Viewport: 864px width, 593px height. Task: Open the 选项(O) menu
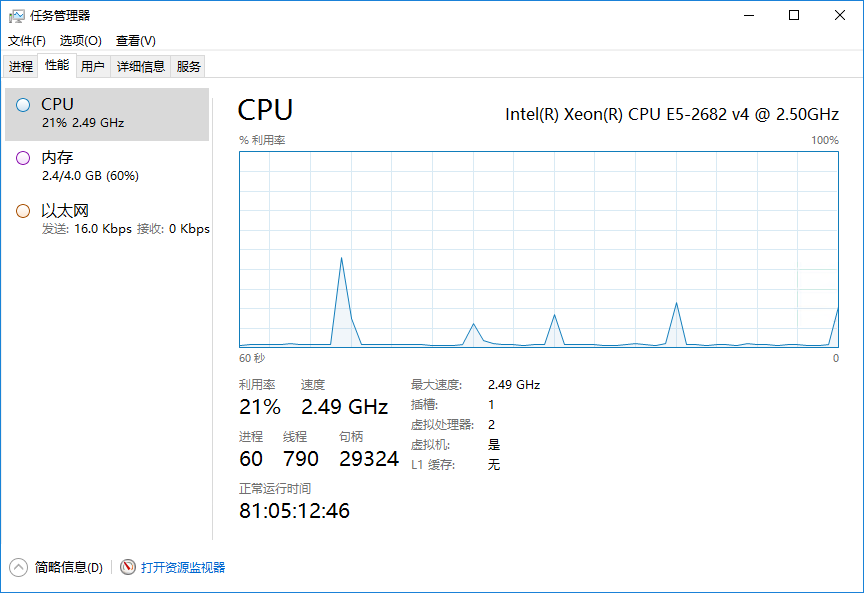point(80,41)
